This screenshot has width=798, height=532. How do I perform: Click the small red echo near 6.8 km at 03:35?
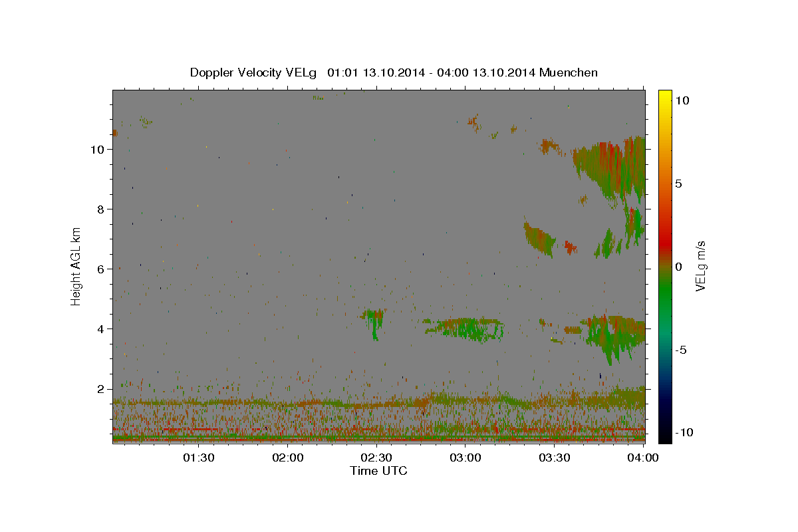(x=571, y=247)
